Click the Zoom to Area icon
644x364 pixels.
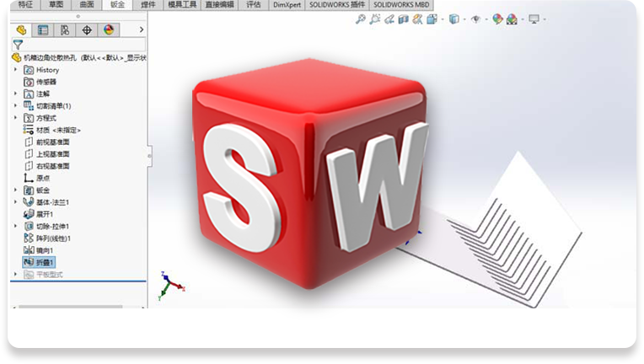(x=374, y=19)
